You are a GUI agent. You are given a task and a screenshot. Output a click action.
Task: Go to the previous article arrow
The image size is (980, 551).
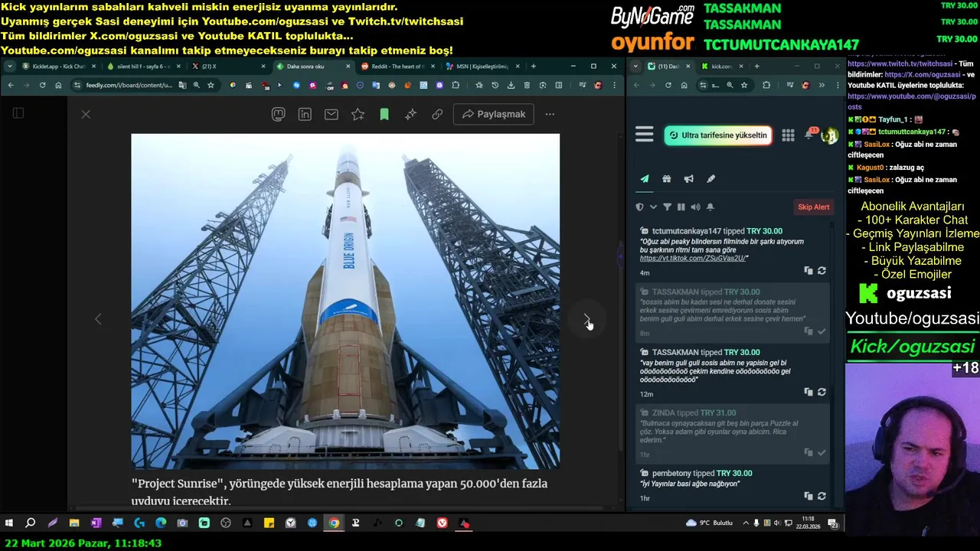coord(98,318)
